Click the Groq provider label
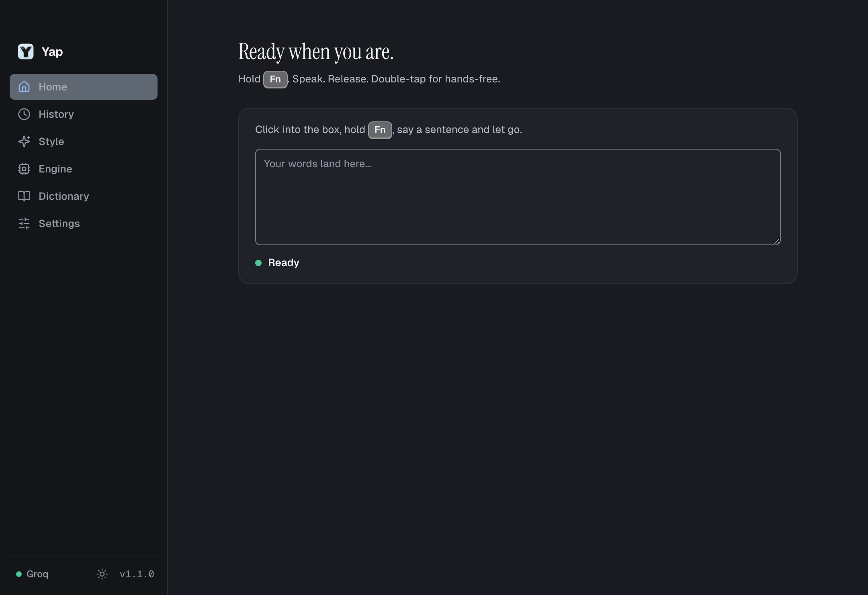Image resolution: width=868 pixels, height=595 pixels. [x=37, y=574]
